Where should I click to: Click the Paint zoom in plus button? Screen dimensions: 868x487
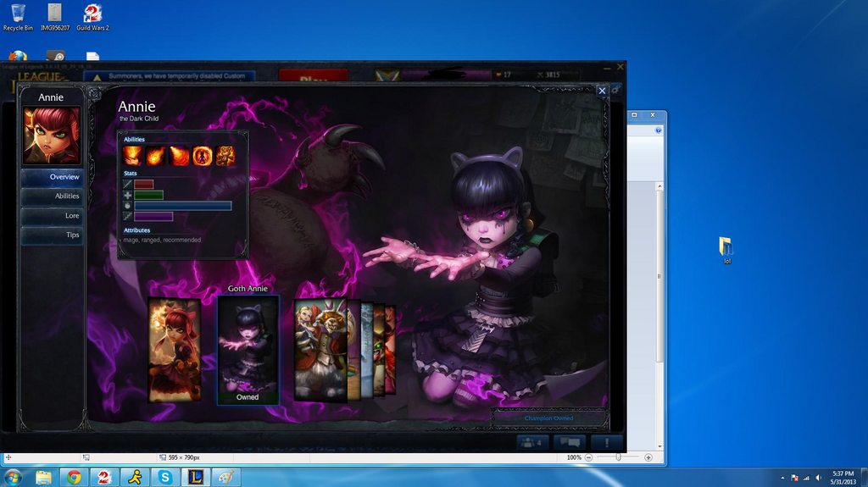[x=648, y=457]
